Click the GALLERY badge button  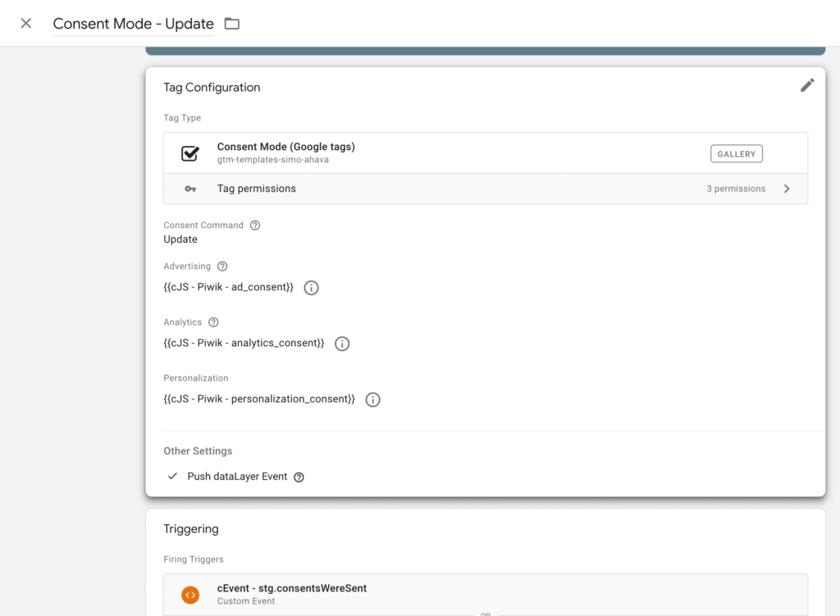pos(736,153)
